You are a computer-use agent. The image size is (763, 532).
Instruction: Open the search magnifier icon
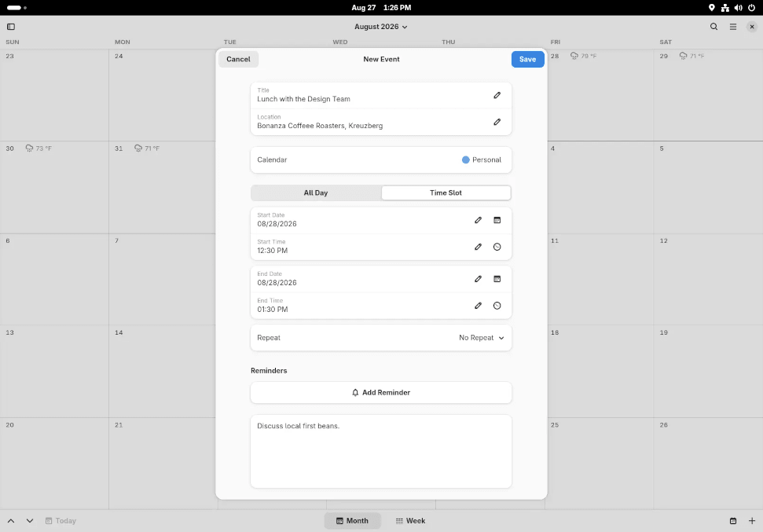click(x=713, y=27)
